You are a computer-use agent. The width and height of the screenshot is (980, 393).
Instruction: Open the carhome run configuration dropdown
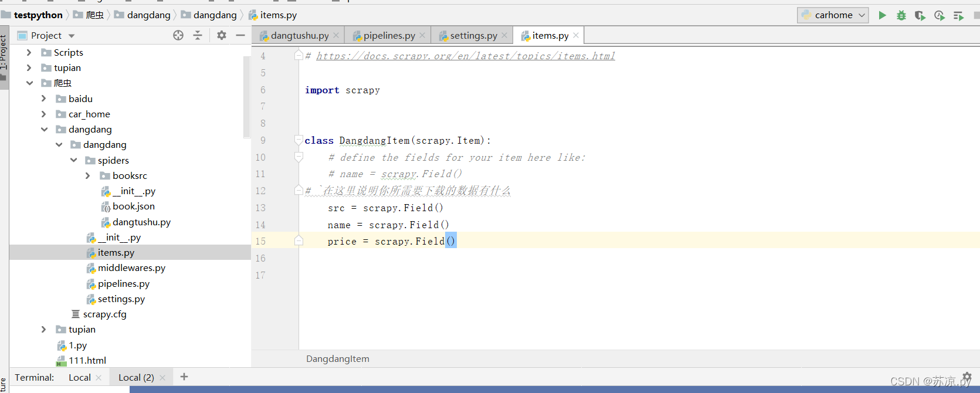point(833,15)
